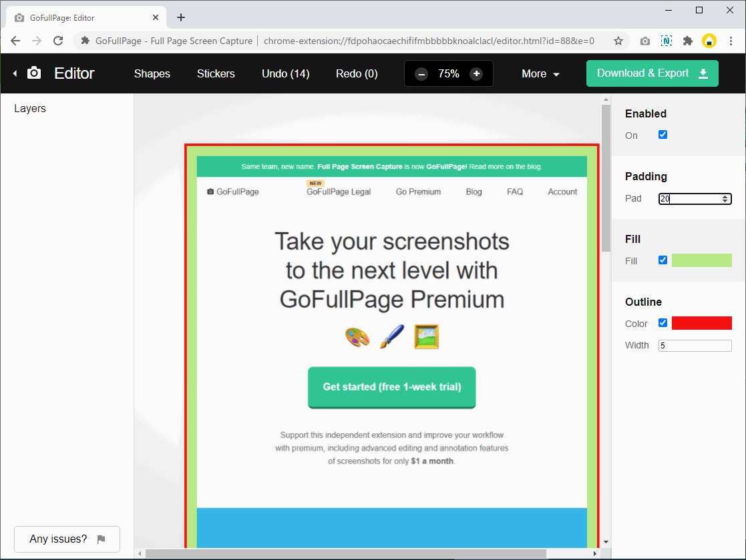This screenshot has height=560, width=746.
Task: Click the Download & Export button
Action: coord(652,73)
